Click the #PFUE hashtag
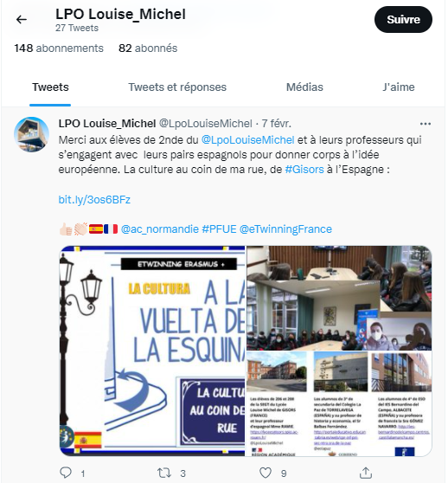This screenshot has height=483, width=448. point(219,229)
